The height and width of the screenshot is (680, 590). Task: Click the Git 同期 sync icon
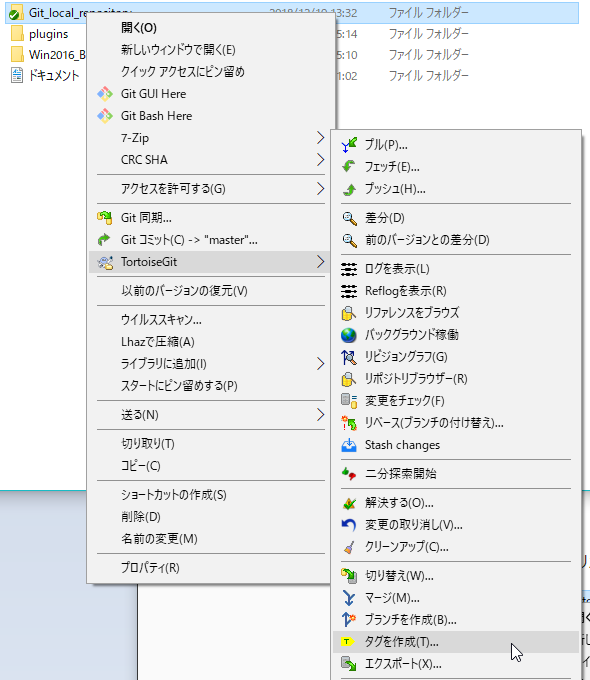click(105, 218)
